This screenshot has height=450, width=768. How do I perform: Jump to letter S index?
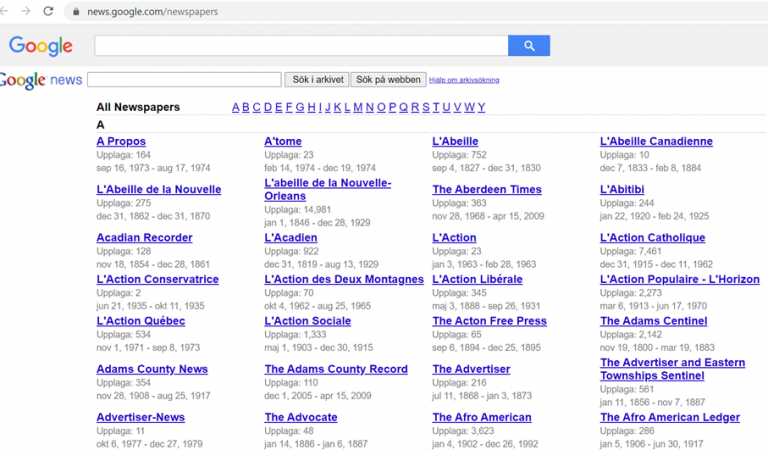click(x=426, y=107)
